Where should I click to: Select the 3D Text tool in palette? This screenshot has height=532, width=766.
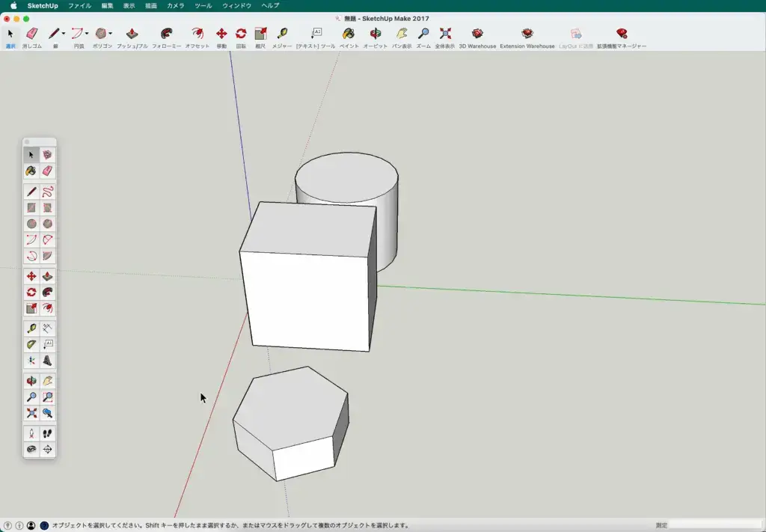pyautogui.click(x=47, y=361)
